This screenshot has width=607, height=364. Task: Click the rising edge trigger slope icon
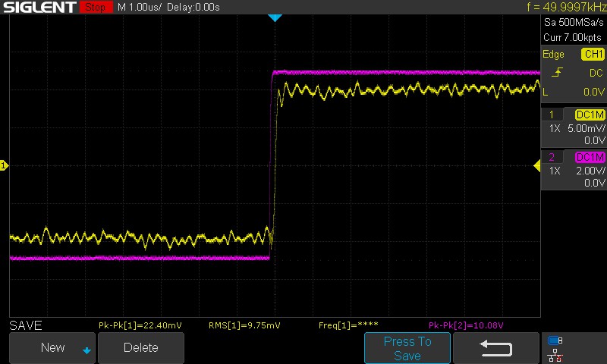(x=559, y=73)
